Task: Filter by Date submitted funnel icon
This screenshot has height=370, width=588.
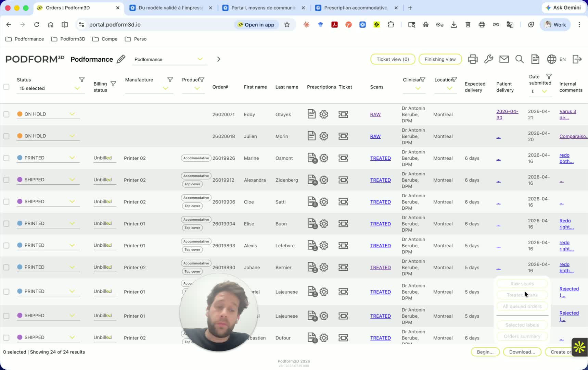Action: click(549, 76)
